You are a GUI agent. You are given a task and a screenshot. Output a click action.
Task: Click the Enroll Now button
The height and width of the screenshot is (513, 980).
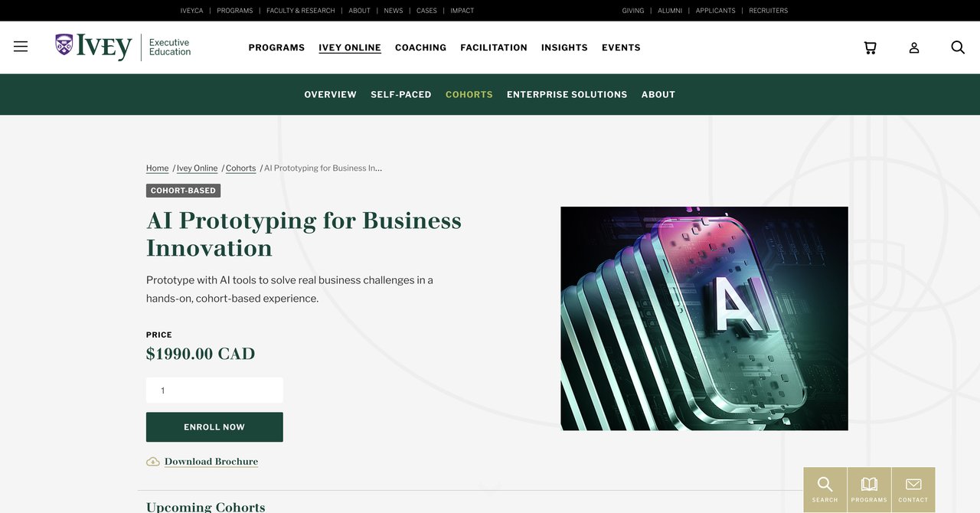[214, 427]
